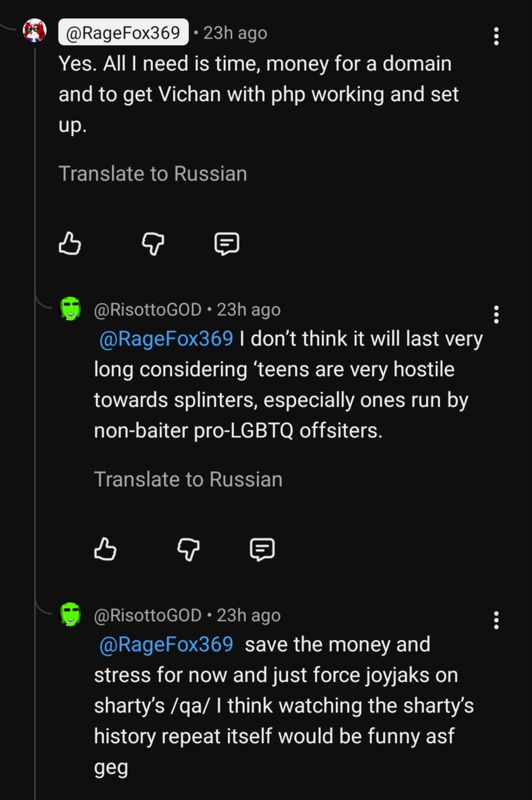Image resolution: width=532 pixels, height=800 pixels.
Task: Open RageFox369's profile avatar
Action: [x=35, y=31]
